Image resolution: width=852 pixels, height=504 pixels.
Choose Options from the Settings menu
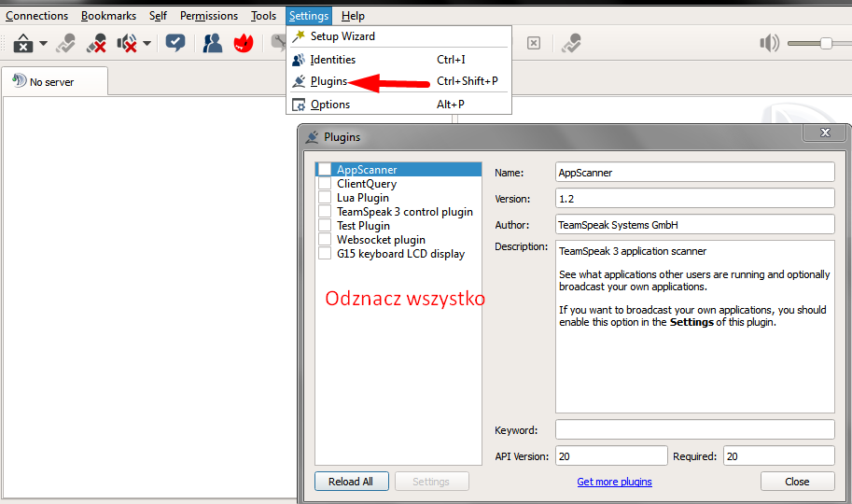pyautogui.click(x=398, y=105)
